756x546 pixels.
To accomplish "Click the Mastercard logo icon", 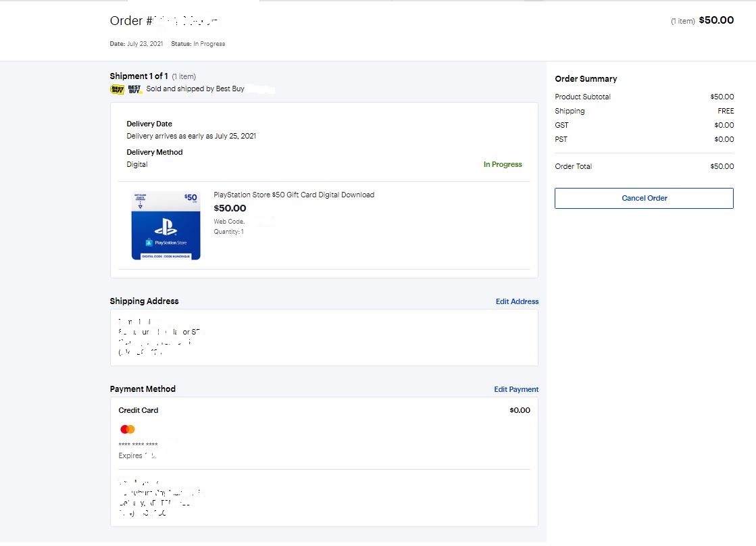I will click(x=128, y=430).
